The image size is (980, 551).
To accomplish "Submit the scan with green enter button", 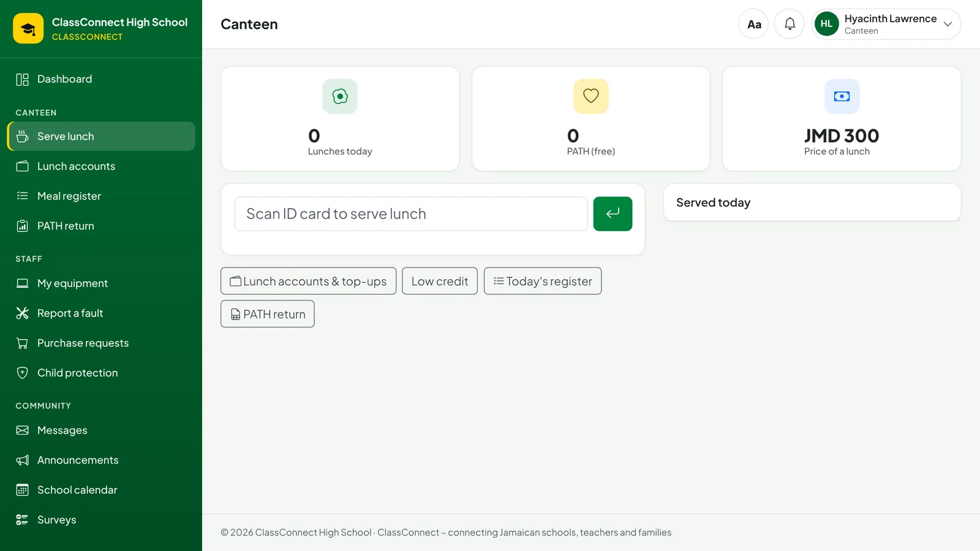I will [612, 214].
